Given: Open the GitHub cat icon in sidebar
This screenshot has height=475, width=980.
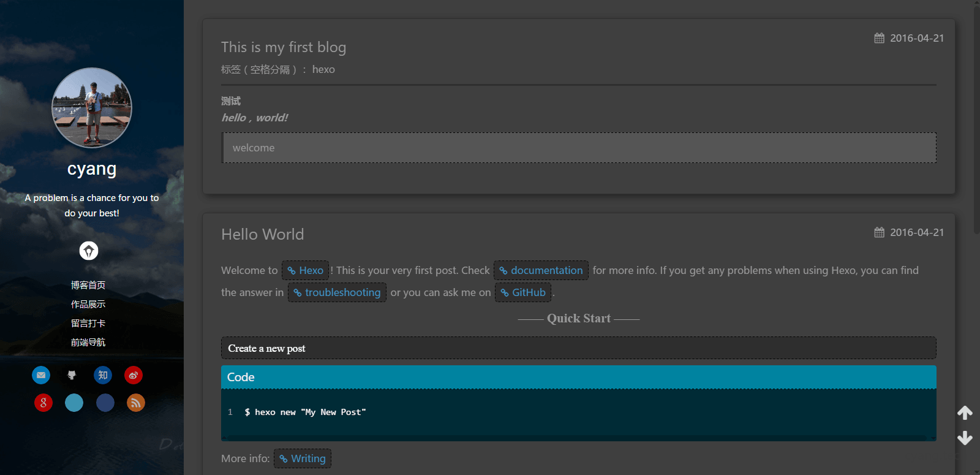Looking at the screenshot, I should point(72,375).
